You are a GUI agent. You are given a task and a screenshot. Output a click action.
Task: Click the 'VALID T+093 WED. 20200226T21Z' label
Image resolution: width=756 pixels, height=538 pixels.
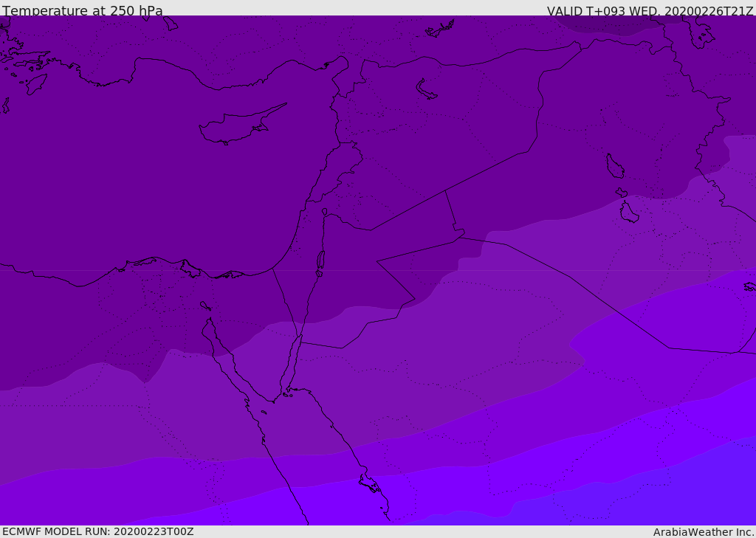[650, 11]
